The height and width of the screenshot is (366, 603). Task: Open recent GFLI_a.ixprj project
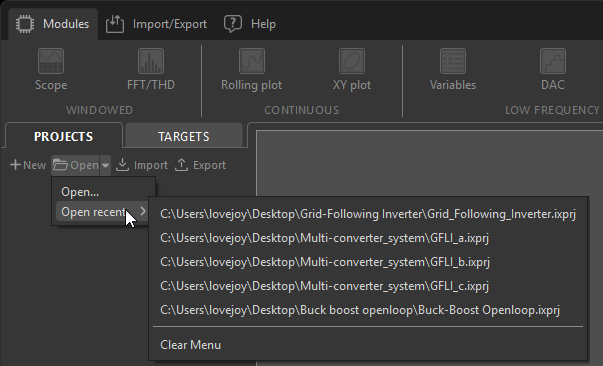(368, 238)
